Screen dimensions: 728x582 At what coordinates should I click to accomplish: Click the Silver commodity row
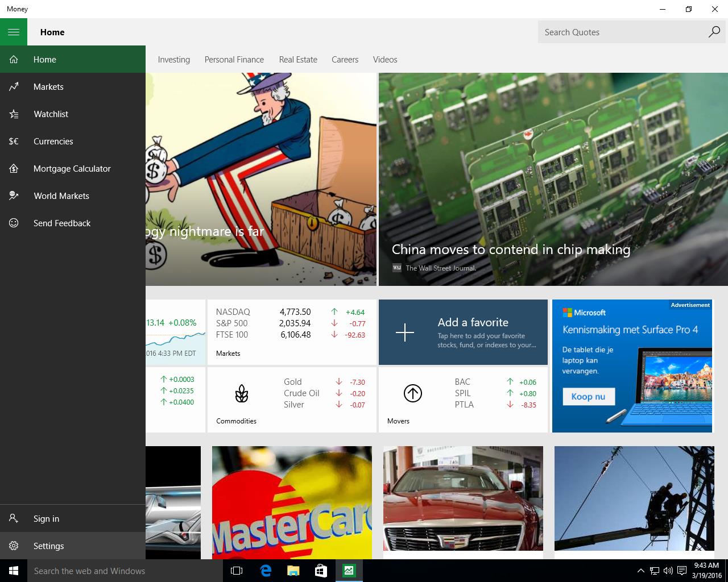pyautogui.click(x=324, y=404)
